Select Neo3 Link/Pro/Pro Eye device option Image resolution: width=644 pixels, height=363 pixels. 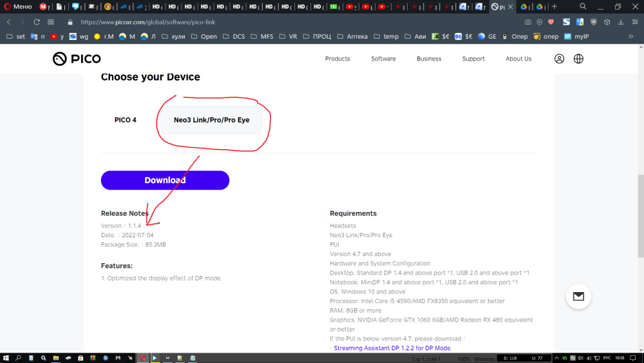coord(211,120)
